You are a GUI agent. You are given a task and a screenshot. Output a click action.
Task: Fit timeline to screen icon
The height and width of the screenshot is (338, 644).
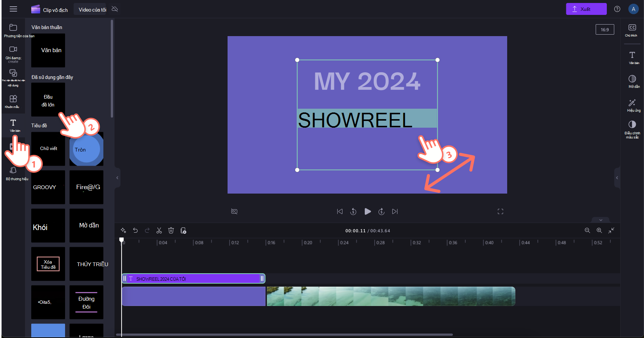tap(611, 230)
